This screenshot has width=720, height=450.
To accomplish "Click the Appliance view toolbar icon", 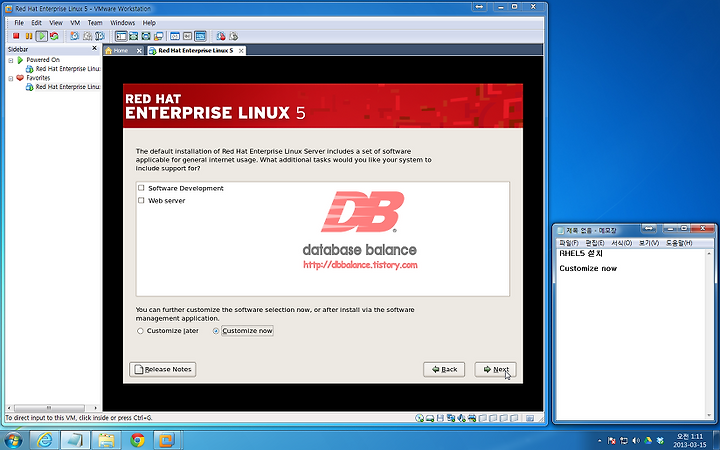I will (187, 36).
